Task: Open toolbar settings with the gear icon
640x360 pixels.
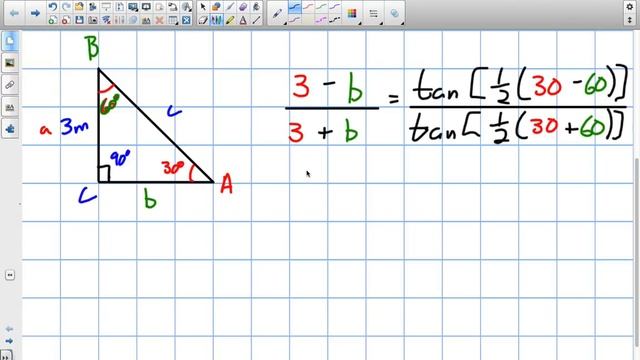Action: coord(630,7)
